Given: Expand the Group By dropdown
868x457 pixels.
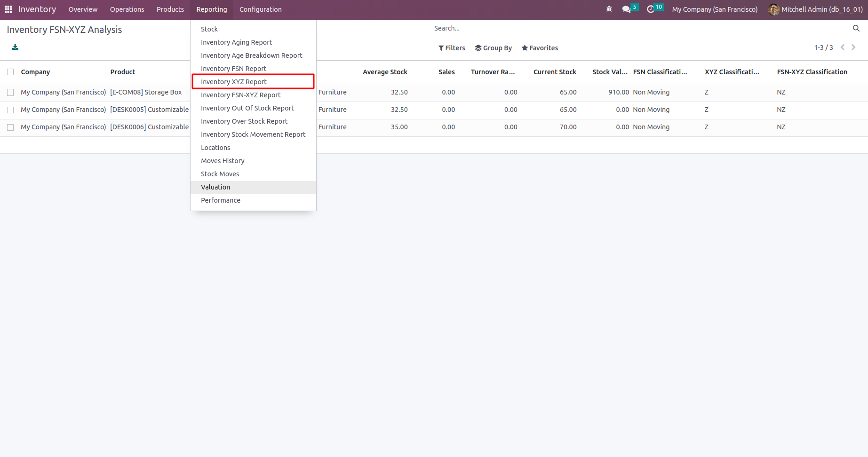Looking at the screenshot, I should 493,48.
